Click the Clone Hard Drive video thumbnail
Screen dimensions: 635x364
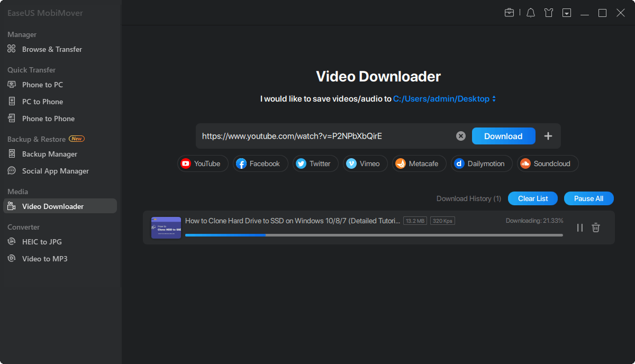(x=166, y=228)
